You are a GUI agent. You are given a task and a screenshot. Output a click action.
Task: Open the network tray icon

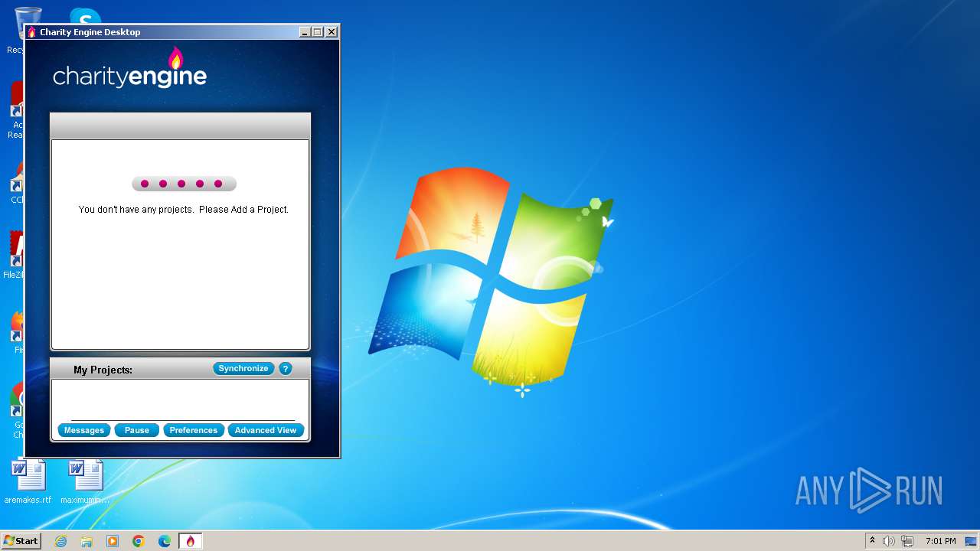(906, 541)
